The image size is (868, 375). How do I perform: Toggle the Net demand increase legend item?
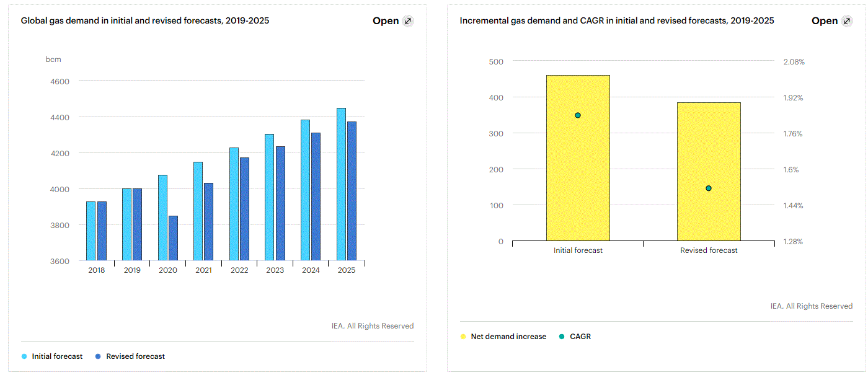[x=508, y=337]
